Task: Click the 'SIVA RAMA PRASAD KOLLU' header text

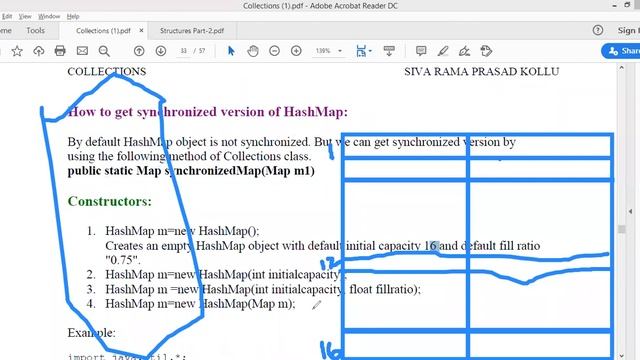Action: [482, 71]
